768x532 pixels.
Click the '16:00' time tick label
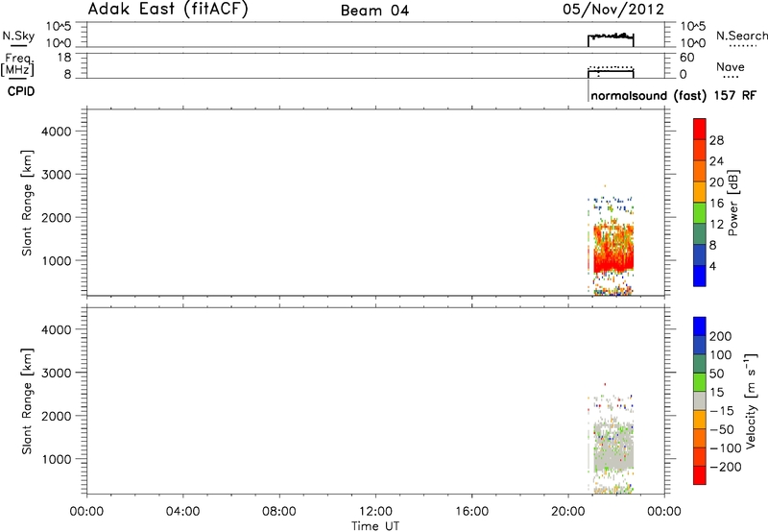click(471, 512)
